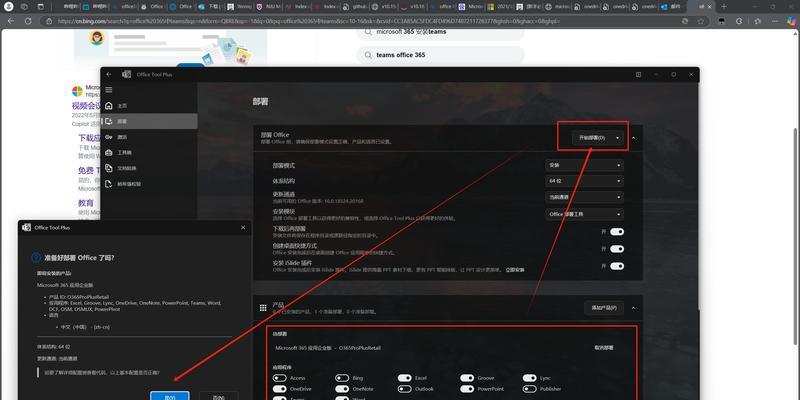
Task: Switch to the 2021/2 browser tab
Action: pyautogui.click(x=501, y=7)
